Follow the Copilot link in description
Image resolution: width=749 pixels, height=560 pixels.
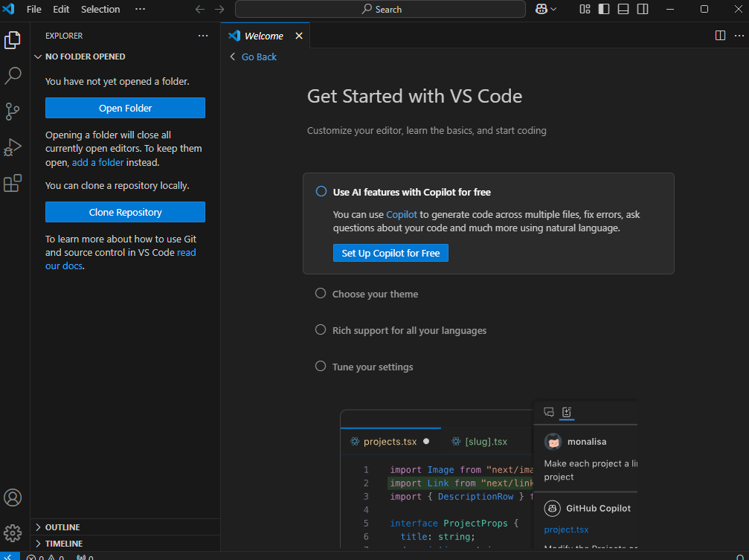coord(401,214)
